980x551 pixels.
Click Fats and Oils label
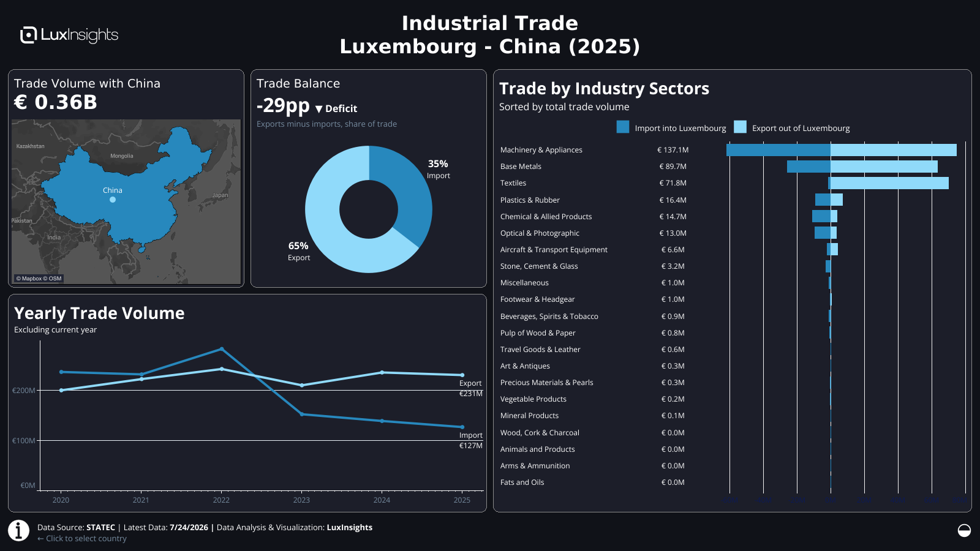pyautogui.click(x=522, y=482)
